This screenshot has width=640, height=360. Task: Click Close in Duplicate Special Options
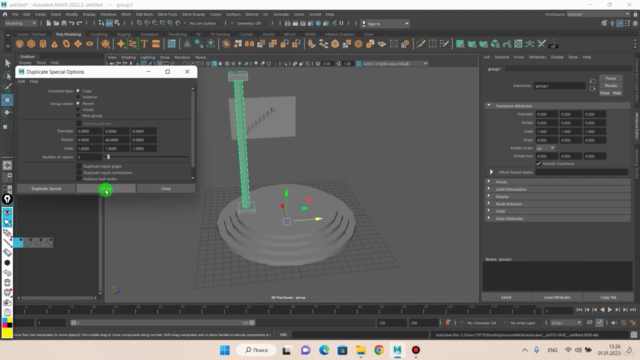click(x=166, y=189)
